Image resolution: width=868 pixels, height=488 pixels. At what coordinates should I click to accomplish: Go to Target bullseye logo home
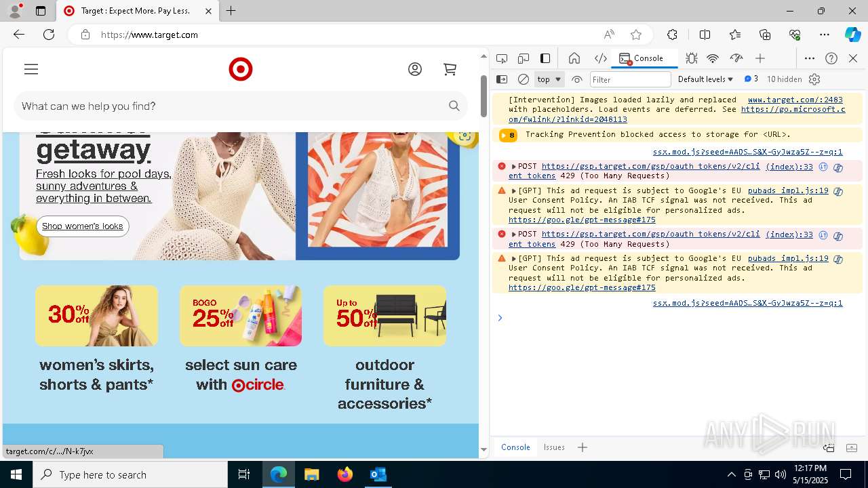[241, 69]
